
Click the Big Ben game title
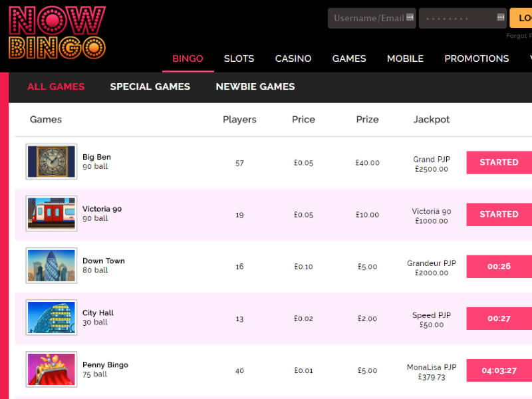[96, 157]
